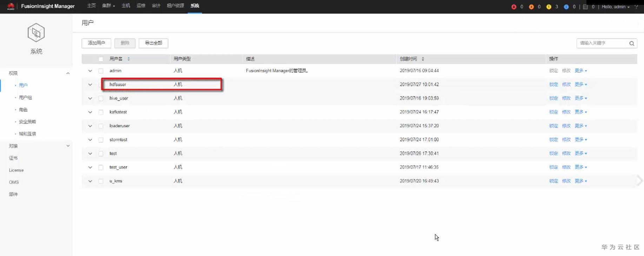Expand the 对接 section in sidebar
This screenshot has height=256, width=644.
[68, 146]
